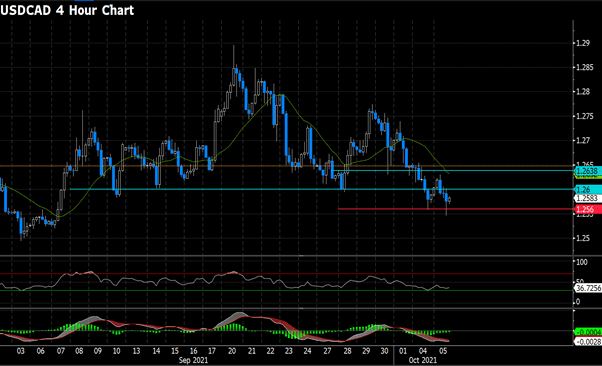Select date 28 on the time axis
The width and height of the screenshot is (602, 366).
[x=347, y=351]
